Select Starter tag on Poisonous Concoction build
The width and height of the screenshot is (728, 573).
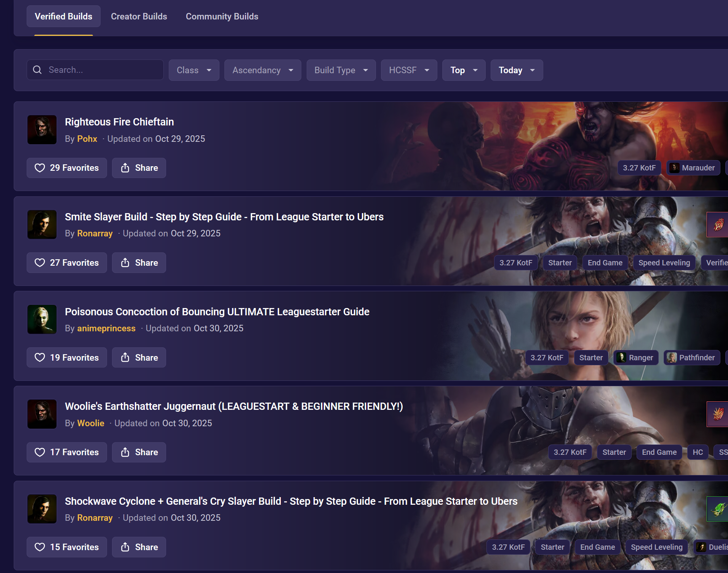pyautogui.click(x=591, y=358)
